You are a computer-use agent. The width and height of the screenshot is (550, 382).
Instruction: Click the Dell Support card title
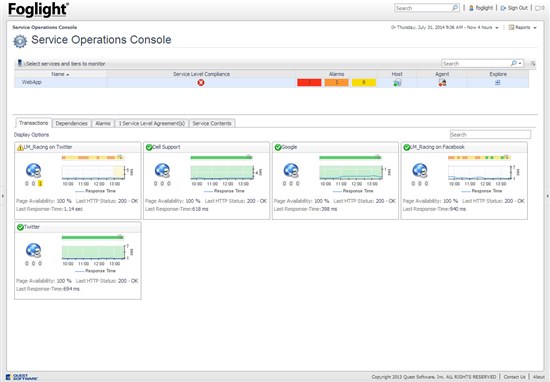click(167, 147)
